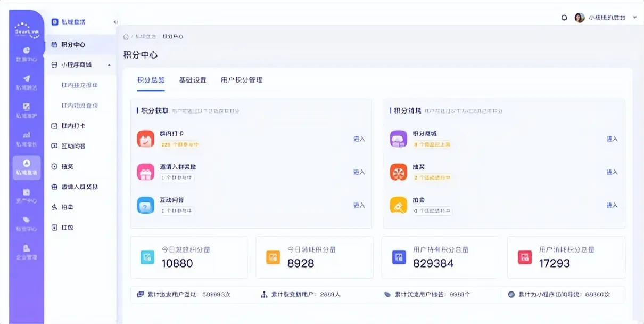Click the orange badge under 抽奖 card row
The image size is (644, 324).
tap(432, 177)
